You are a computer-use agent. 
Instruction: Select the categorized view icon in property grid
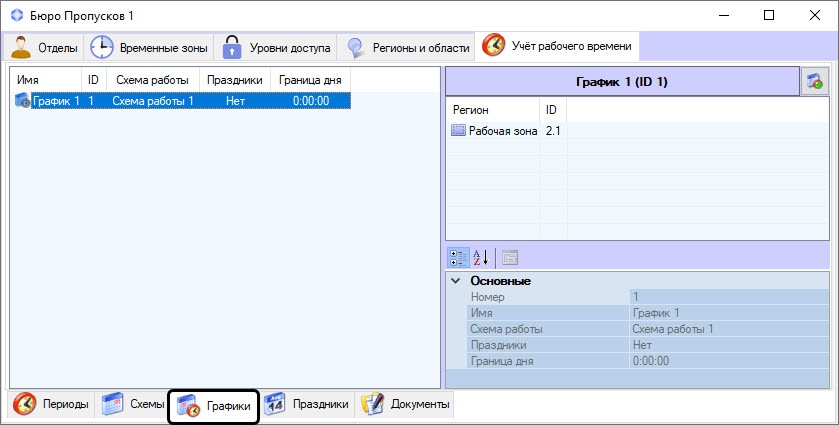(458, 257)
